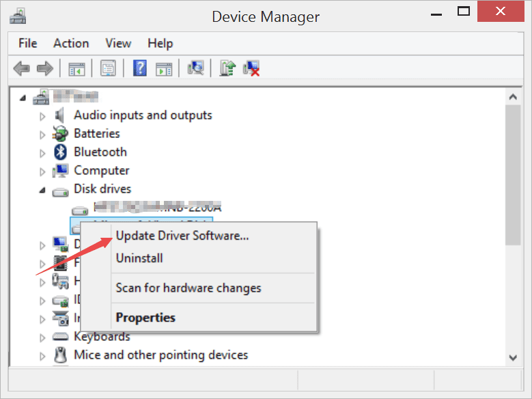This screenshot has height=399, width=532.
Task: Open the View menu
Action: pyautogui.click(x=118, y=43)
